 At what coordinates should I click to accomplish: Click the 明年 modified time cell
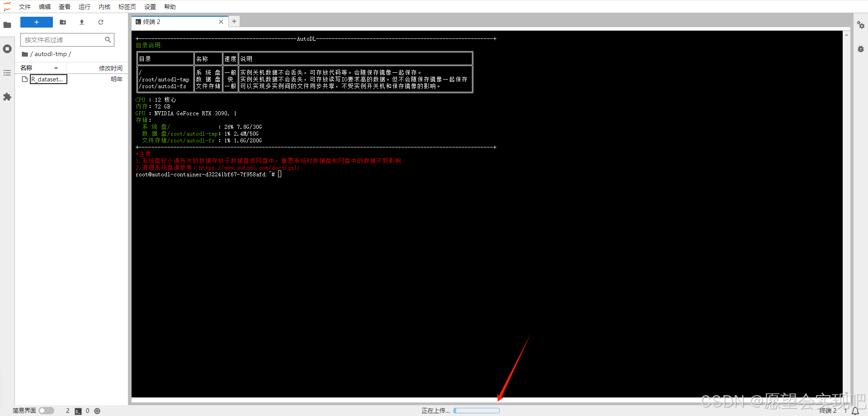pos(117,79)
